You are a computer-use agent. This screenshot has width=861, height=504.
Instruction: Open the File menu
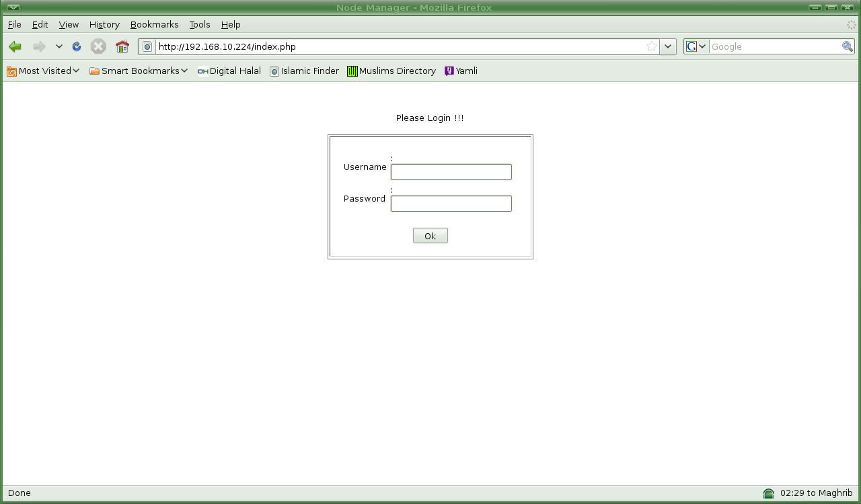pyautogui.click(x=14, y=24)
